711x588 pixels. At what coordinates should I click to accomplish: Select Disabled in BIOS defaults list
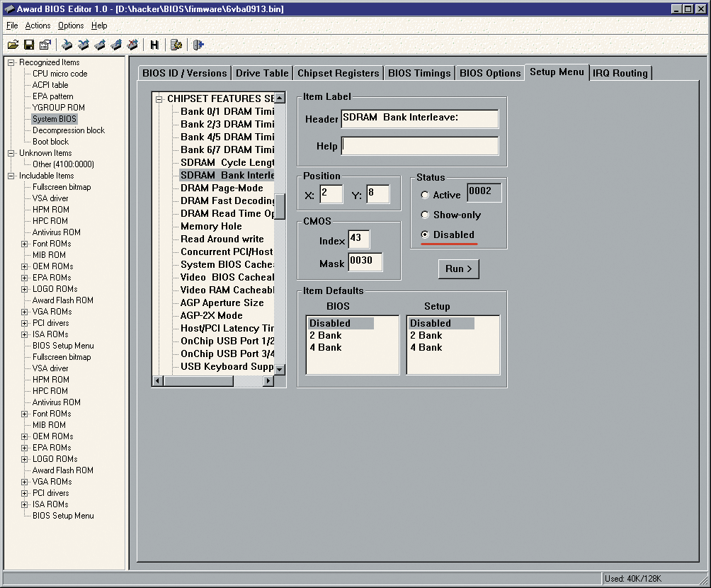point(341,323)
